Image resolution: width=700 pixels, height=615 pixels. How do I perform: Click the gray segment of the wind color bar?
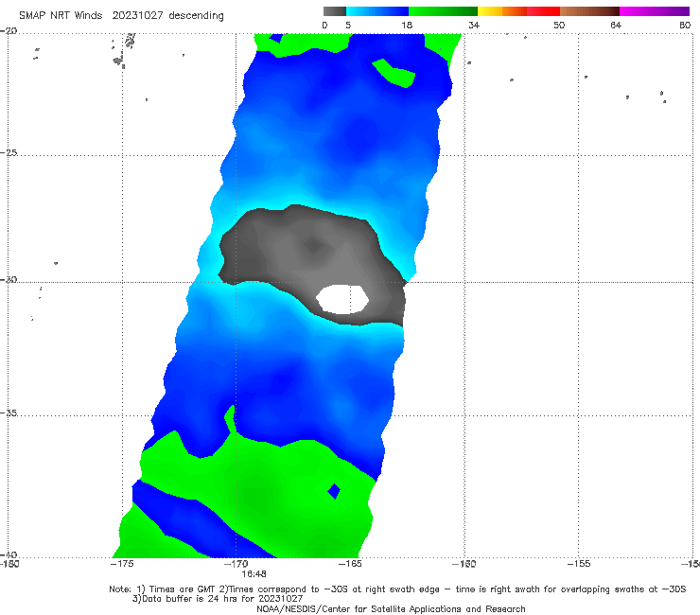pyautogui.click(x=334, y=11)
